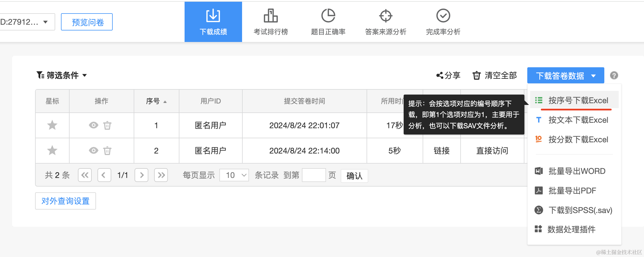
Task: Click the 预览问卷 button
Action: (87, 22)
